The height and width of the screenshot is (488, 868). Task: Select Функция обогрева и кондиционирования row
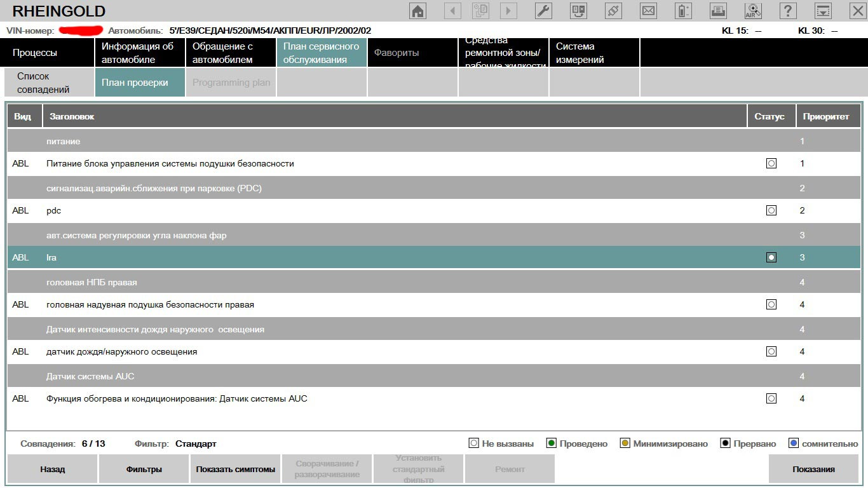pos(434,398)
